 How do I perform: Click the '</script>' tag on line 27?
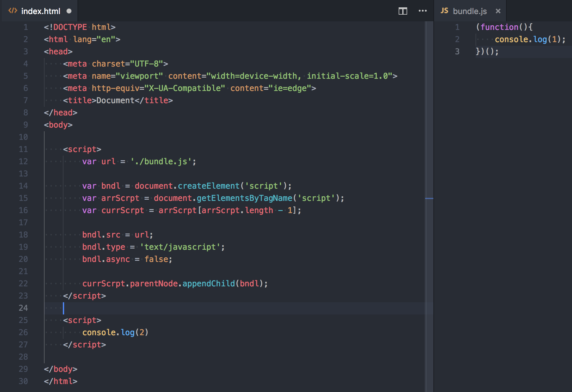pos(85,345)
